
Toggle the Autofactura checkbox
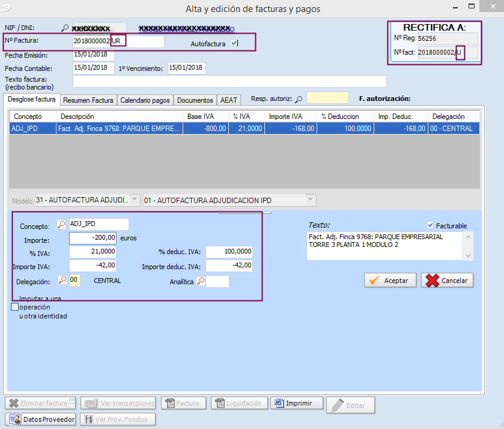pyautogui.click(x=234, y=43)
